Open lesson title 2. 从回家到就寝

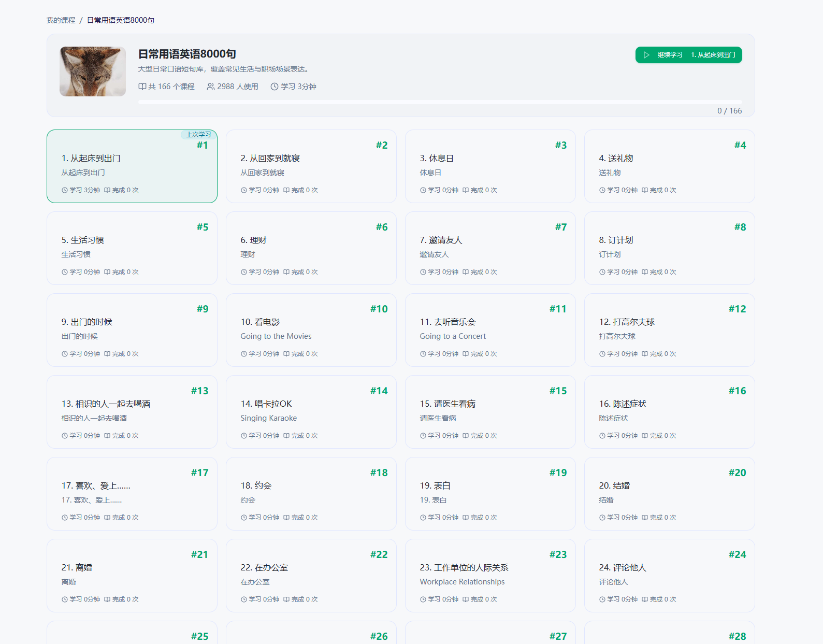point(270,159)
